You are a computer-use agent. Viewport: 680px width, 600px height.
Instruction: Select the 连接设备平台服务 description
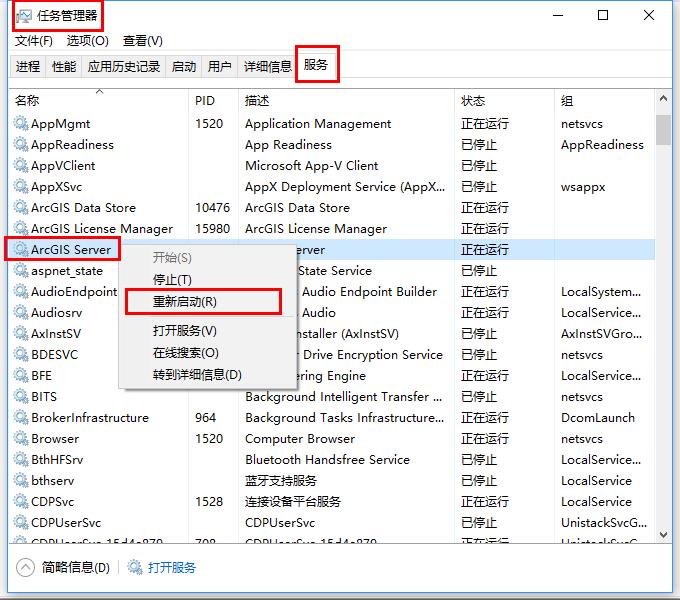[293, 502]
